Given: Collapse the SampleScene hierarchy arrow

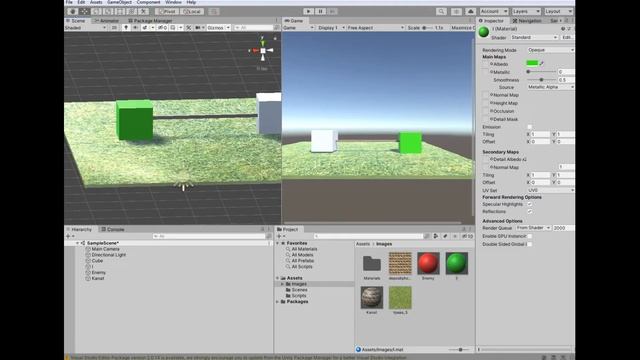Looking at the screenshot, I should (77, 243).
